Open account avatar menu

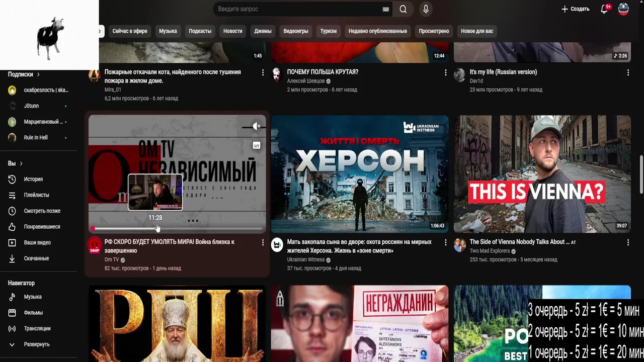(x=623, y=9)
